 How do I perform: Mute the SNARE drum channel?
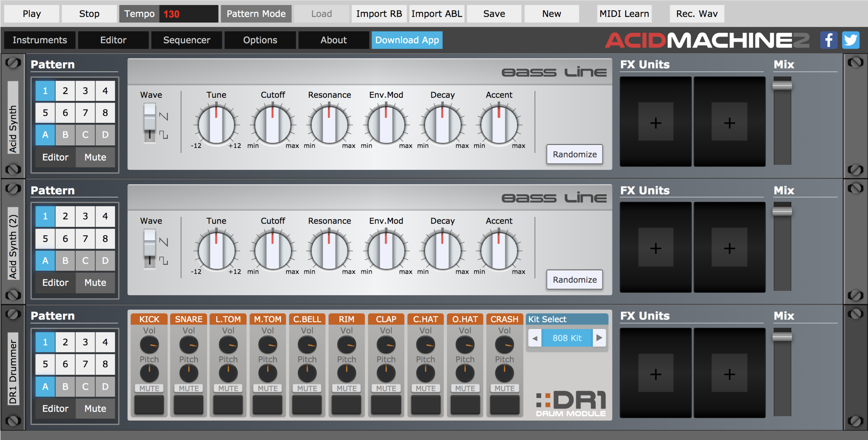[189, 388]
